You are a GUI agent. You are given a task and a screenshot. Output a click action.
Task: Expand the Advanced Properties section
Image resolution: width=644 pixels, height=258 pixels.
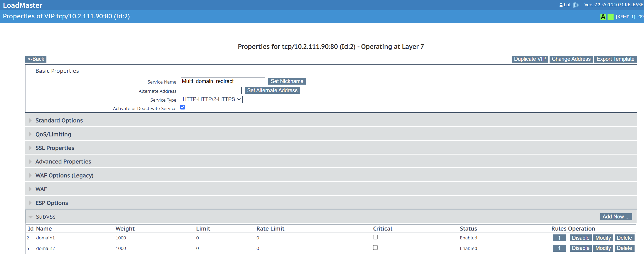pos(331,162)
